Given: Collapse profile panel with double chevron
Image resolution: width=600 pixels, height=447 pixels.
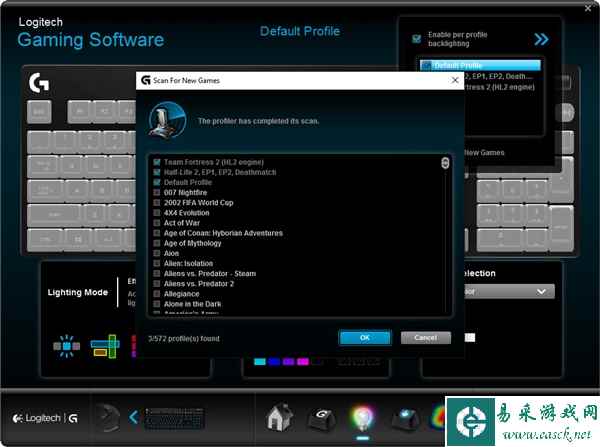Looking at the screenshot, I should pos(541,39).
